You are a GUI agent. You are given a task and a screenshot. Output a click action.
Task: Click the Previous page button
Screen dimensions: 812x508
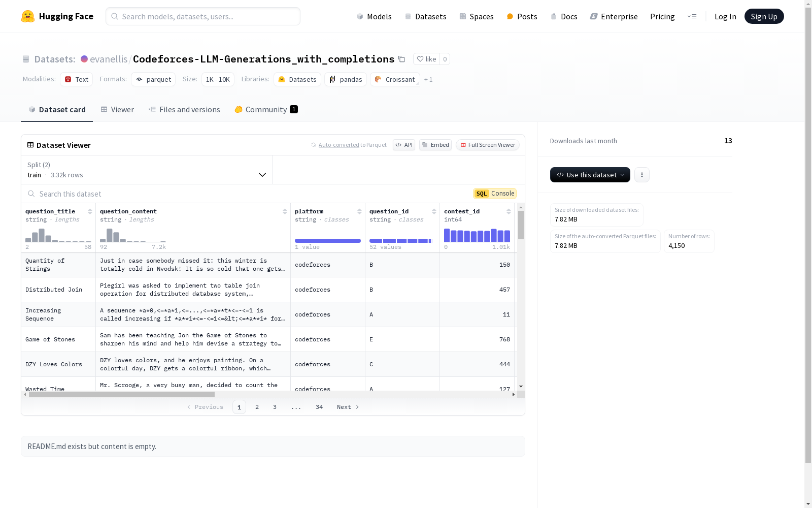205,407
